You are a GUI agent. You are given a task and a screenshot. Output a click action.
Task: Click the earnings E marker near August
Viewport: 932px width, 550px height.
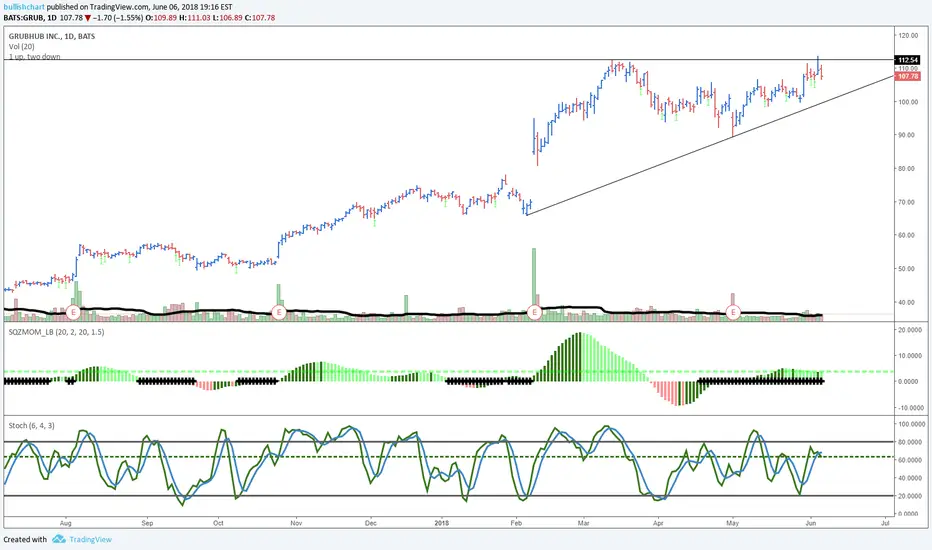point(73,312)
